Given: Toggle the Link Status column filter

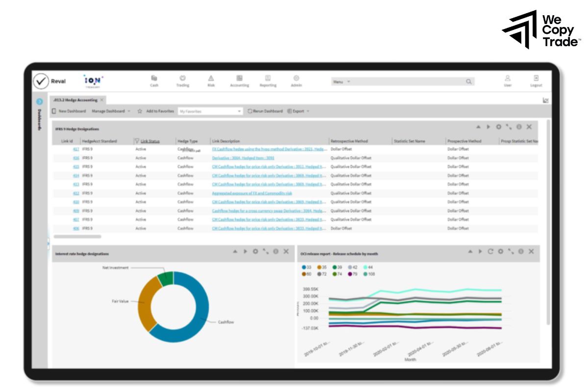Looking at the screenshot, I should pyautogui.click(x=137, y=141).
